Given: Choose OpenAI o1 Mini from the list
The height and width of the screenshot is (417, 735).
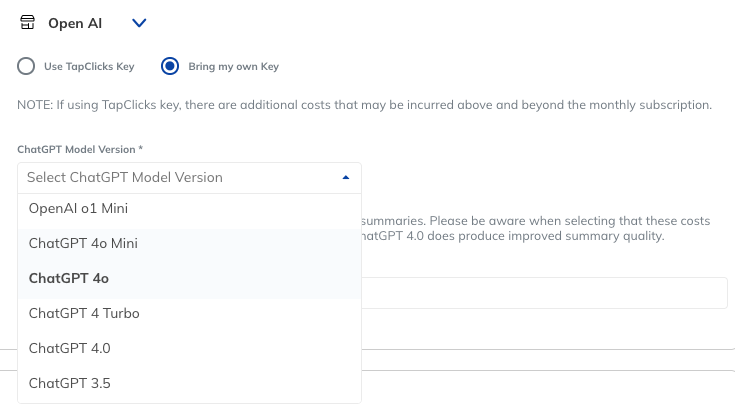Looking at the screenshot, I should coord(189,208).
